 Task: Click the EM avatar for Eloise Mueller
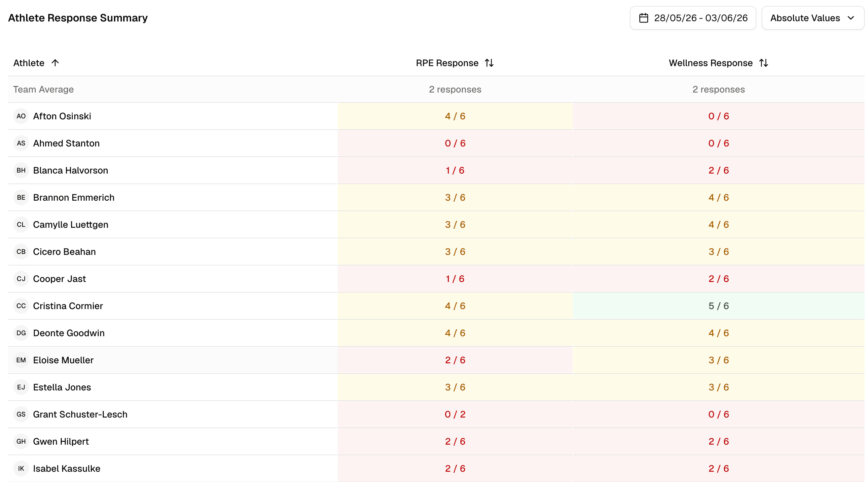pos(21,360)
